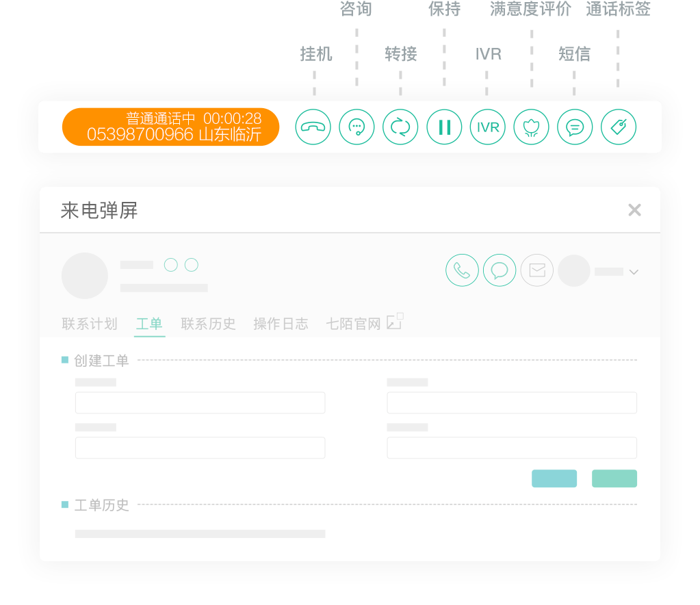
Task: Click the external link icon beside 七陌官网
Action: click(x=395, y=321)
